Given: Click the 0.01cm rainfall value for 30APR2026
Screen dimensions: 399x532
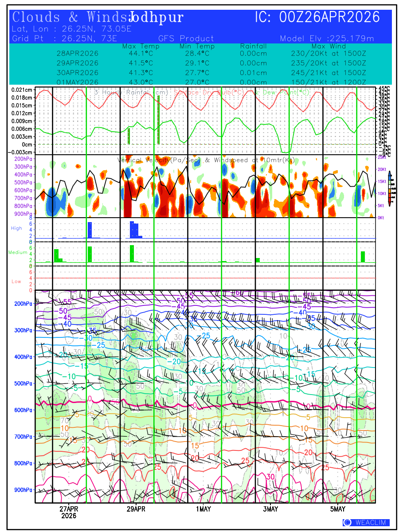Looking at the screenshot, I should [253, 73].
